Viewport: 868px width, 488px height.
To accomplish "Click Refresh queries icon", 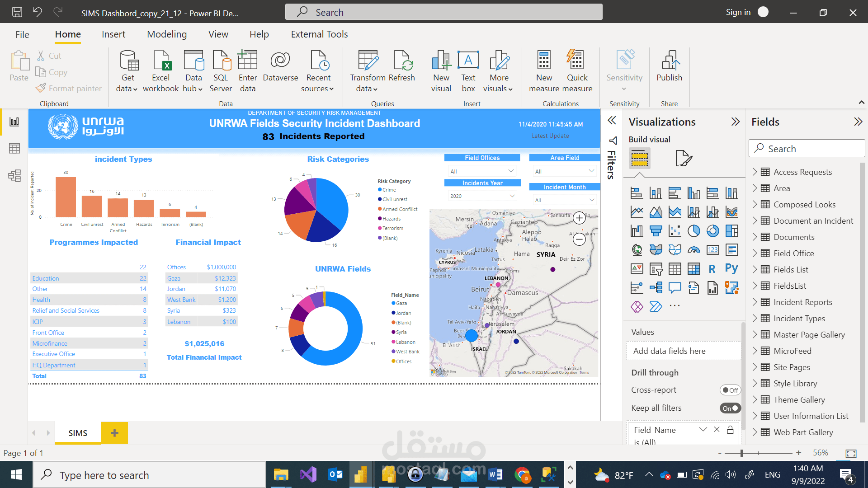I will coord(402,66).
